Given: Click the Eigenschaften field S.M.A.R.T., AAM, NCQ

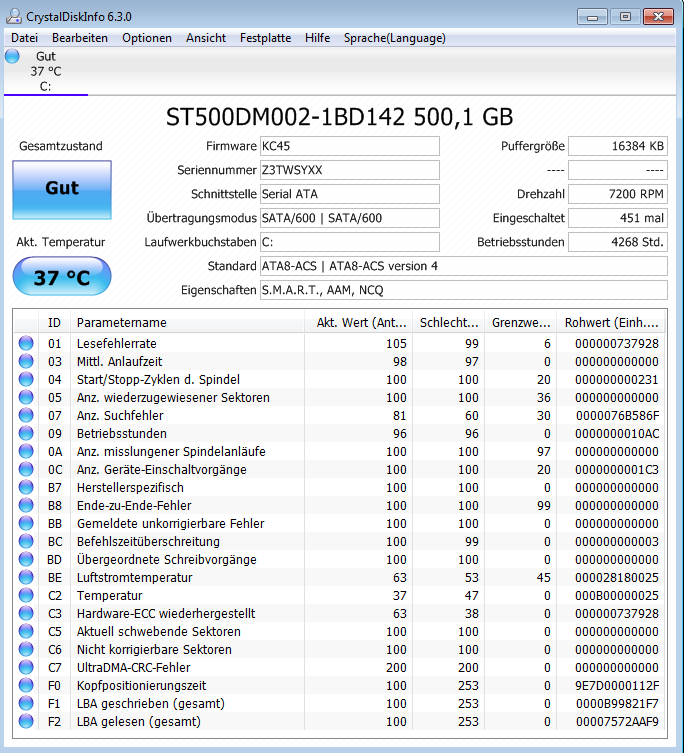Looking at the screenshot, I should 464,290.
